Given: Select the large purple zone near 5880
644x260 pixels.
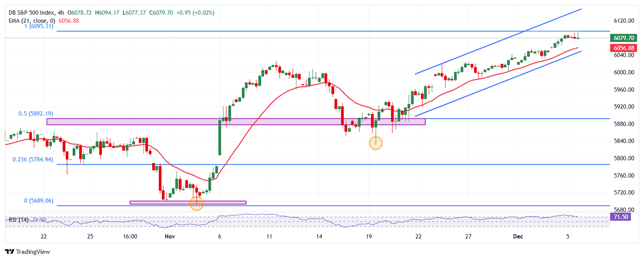Looking at the screenshot, I should click(x=236, y=122).
